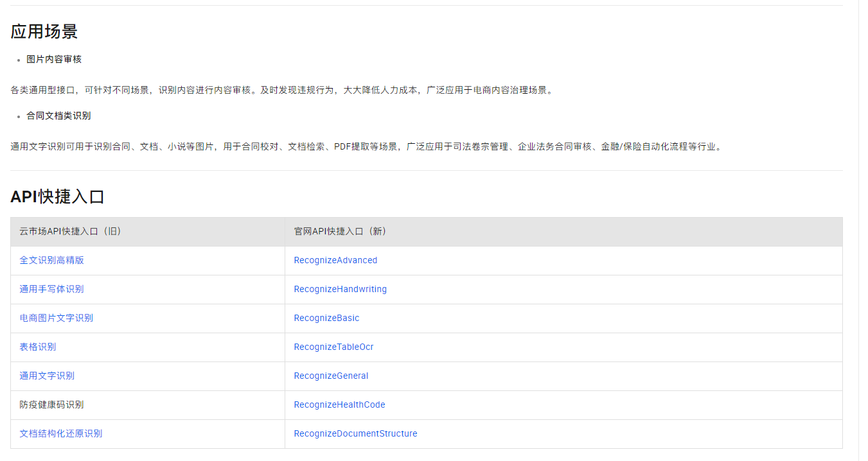Open the RecognizeHealthCode API link
The image size is (868, 461).
(339, 404)
